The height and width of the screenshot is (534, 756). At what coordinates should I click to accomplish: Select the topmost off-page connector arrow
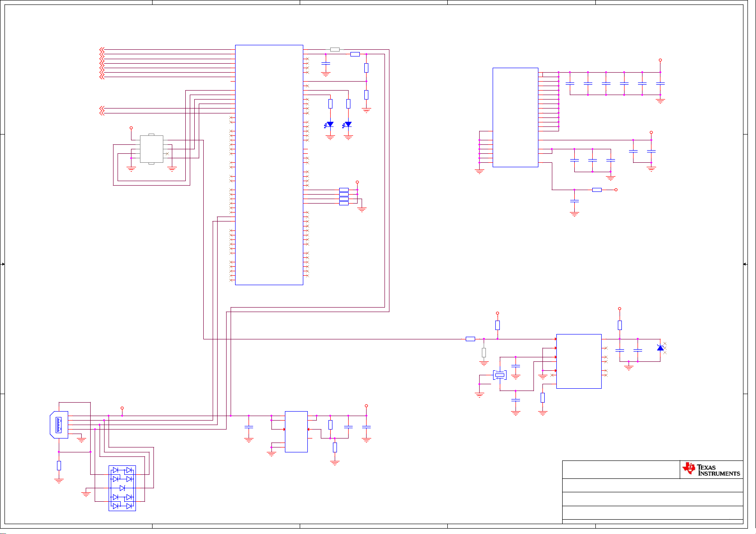tap(102, 49)
